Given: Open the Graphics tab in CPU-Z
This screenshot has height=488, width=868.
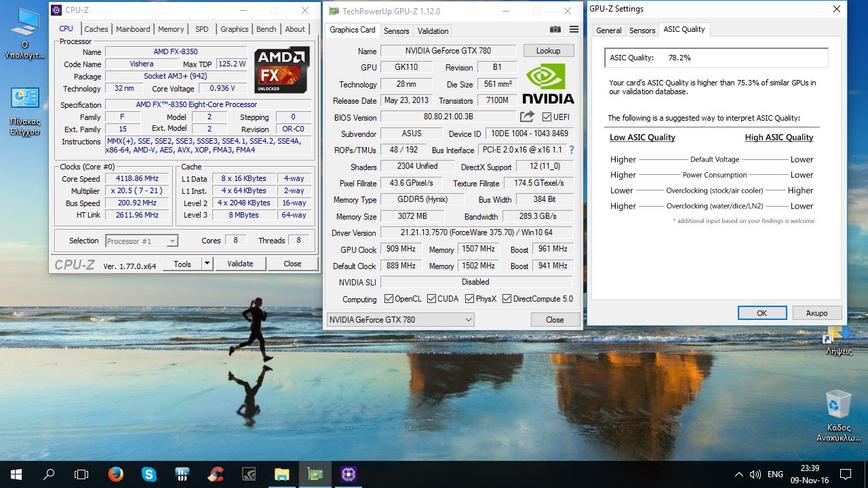Looking at the screenshot, I should click(x=235, y=29).
